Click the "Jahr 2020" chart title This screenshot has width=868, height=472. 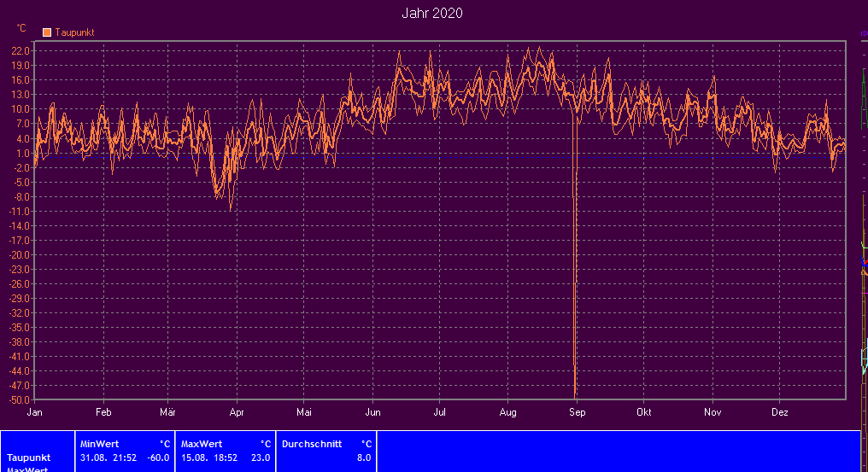pos(432,14)
